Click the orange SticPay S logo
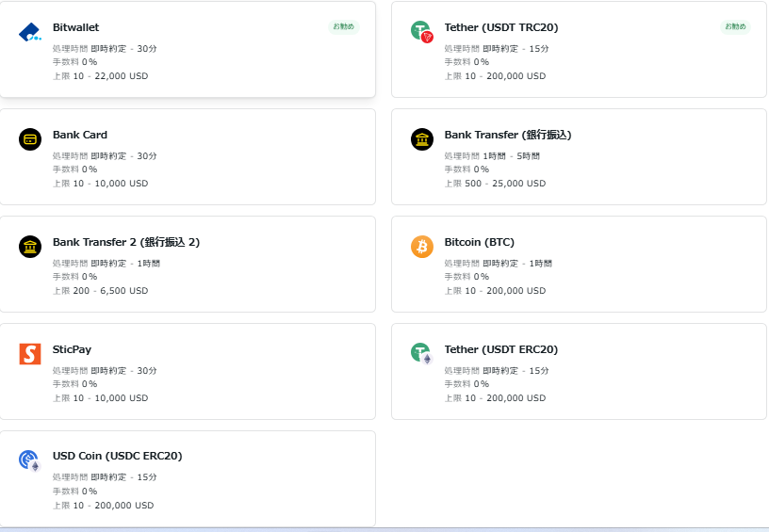769x532 pixels. (30, 354)
